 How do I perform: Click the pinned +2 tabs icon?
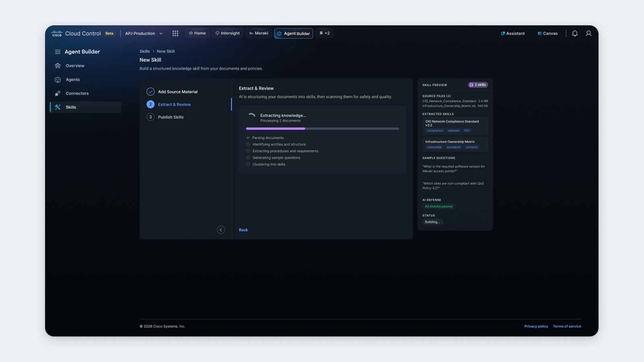321,33
